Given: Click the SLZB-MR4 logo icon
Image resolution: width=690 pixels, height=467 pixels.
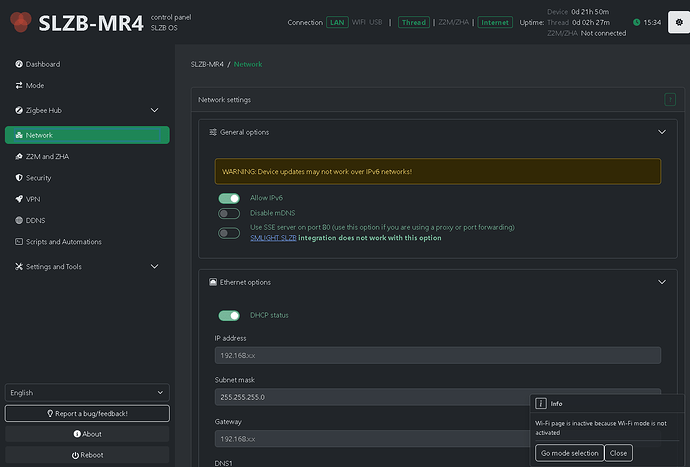Looking at the screenshot, I should 19,22.
